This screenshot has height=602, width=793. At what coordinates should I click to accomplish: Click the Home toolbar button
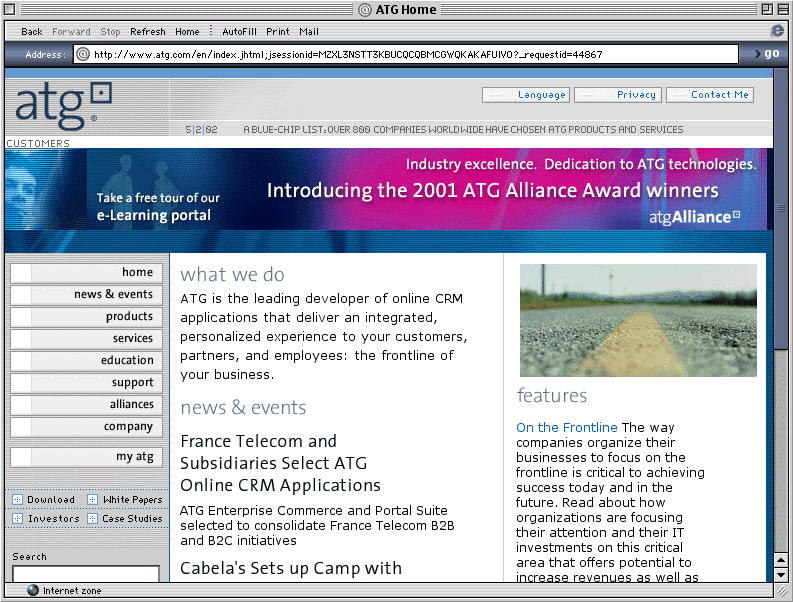(187, 32)
